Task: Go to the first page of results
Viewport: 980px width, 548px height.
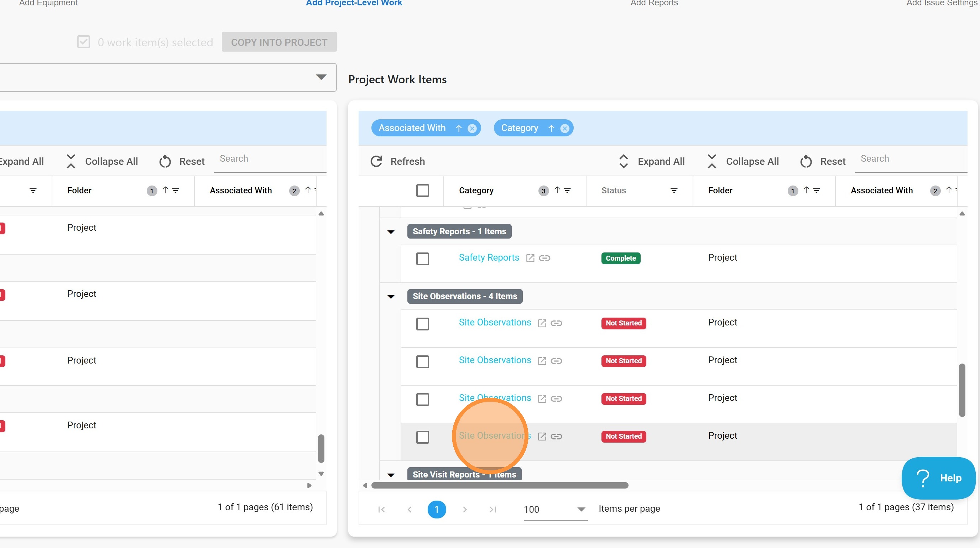Action: [x=382, y=509]
